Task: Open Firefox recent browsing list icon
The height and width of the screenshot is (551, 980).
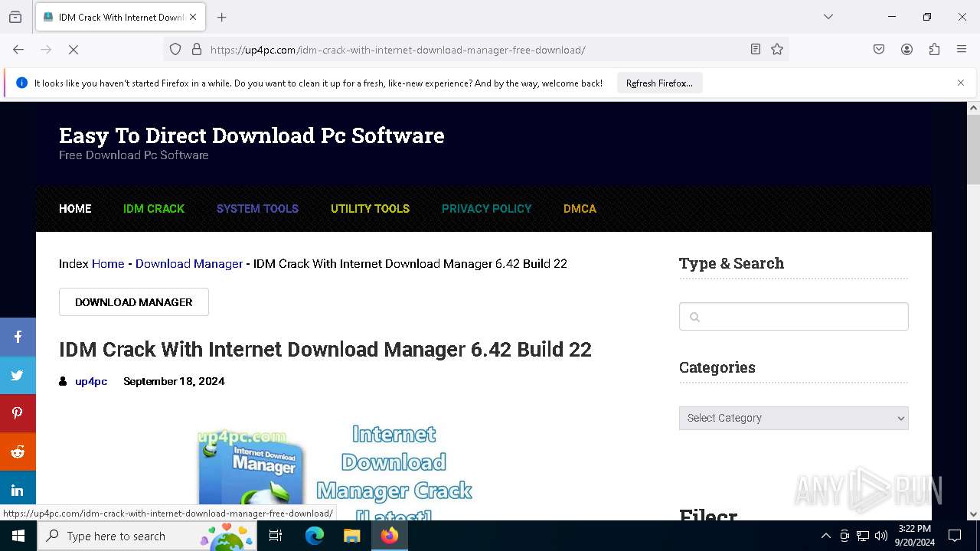Action: coord(15,17)
